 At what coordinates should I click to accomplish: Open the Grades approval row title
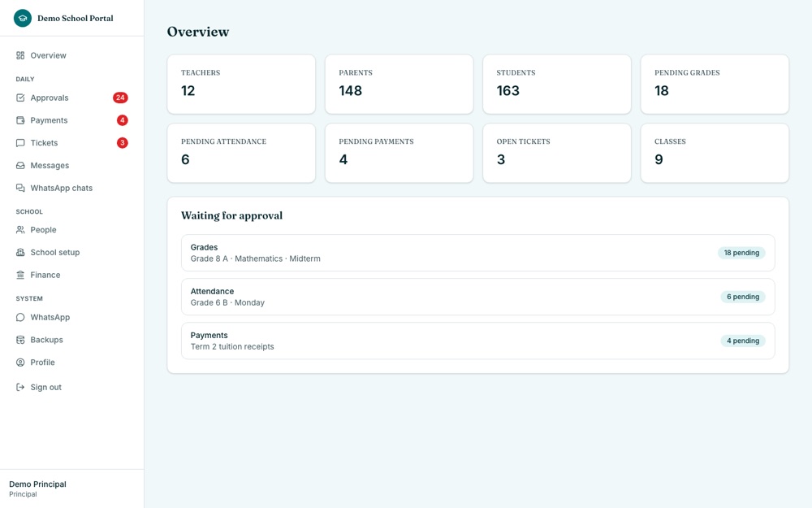[204, 247]
